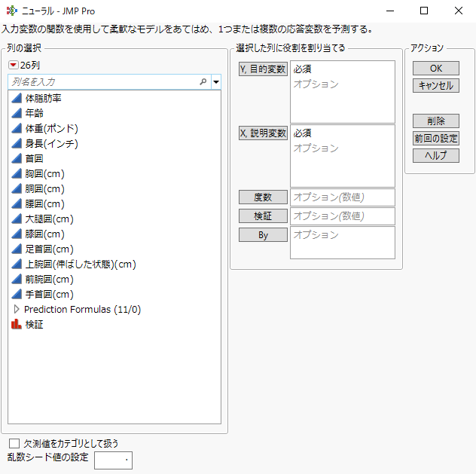Maximize the ニューラル window
The height and width of the screenshot is (474, 476).
pos(424,11)
